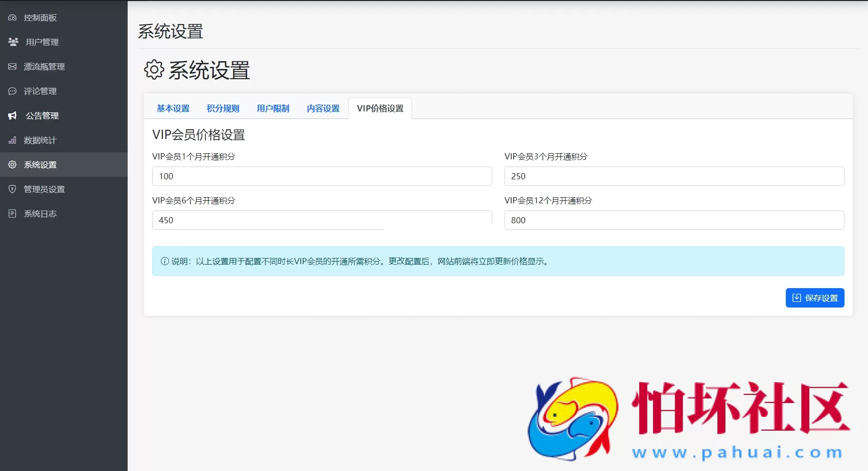Switch to the 基本设置 tab
This screenshot has height=471, width=868.
click(173, 108)
